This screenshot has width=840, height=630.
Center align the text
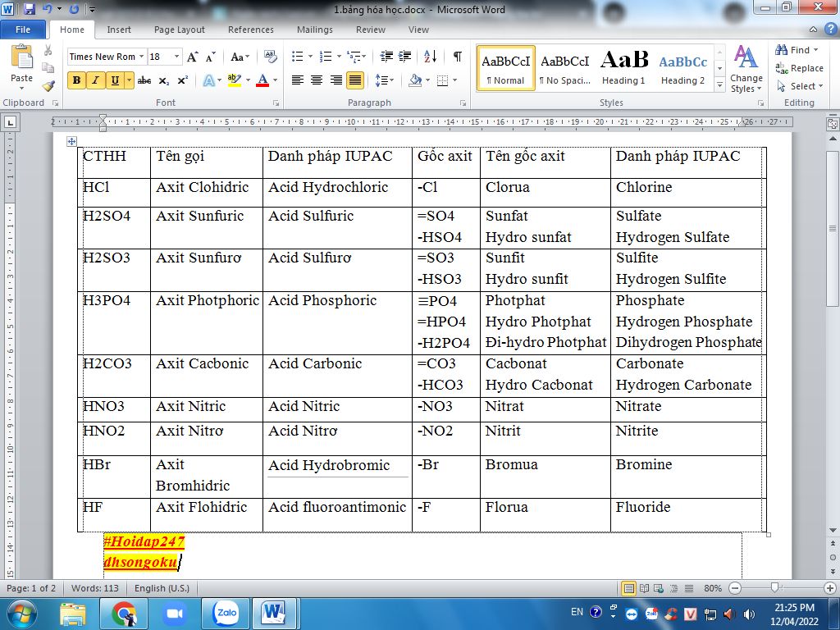click(x=317, y=81)
